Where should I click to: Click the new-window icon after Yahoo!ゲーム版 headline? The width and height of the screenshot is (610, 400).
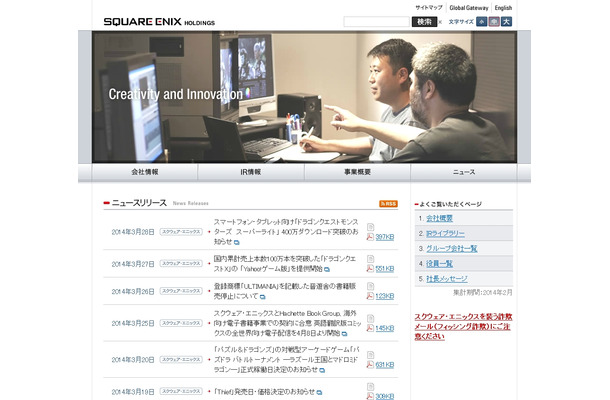327,269
